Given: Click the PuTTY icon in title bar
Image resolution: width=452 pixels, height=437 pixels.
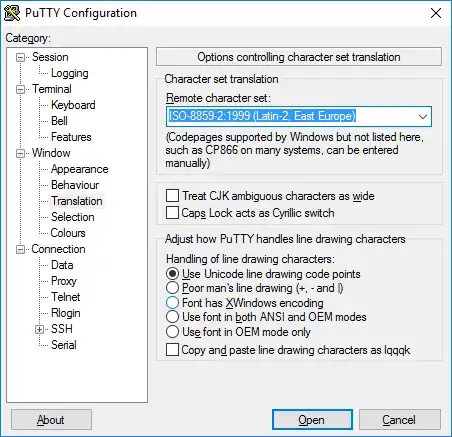Looking at the screenshot, I should tap(12, 13).
